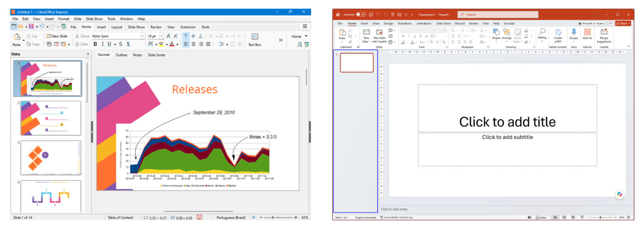Open Impress 18 pt font size dropdown
This screenshot has width=644, height=229.
161,36
